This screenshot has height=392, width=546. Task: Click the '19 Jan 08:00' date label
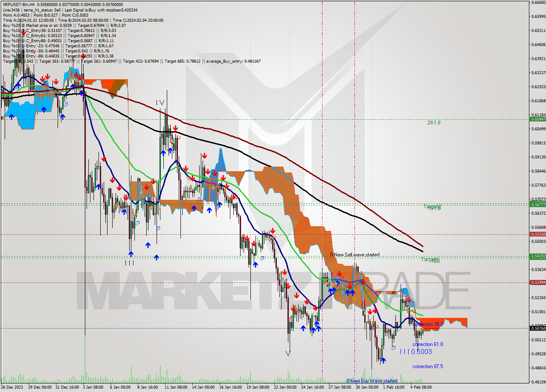(x=258, y=387)
